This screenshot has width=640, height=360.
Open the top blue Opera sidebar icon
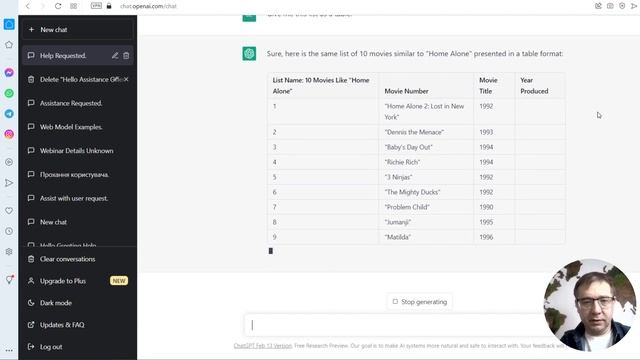(9, 24)
